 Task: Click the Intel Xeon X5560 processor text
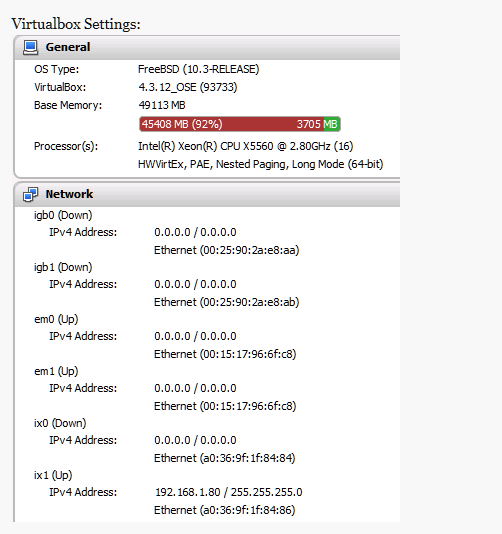click(246, 146)
